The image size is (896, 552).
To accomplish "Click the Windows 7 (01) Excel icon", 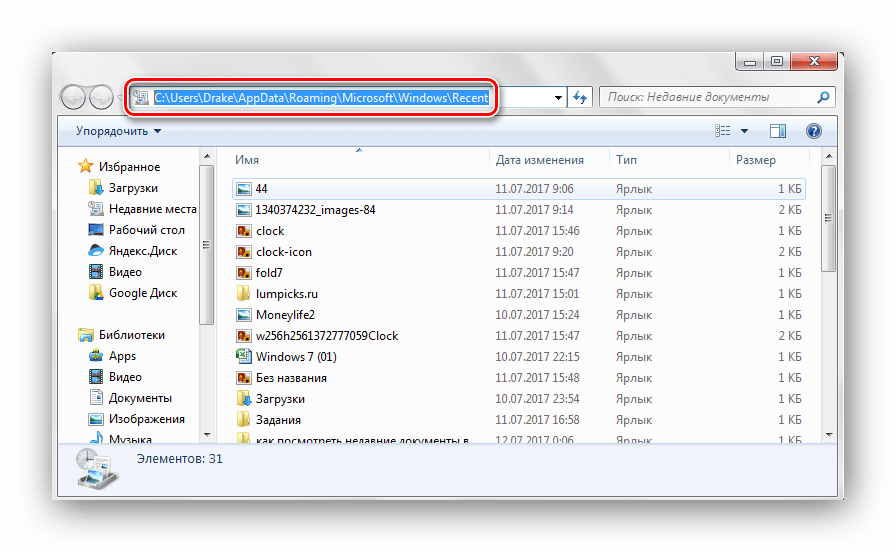I will coord(243,356).
